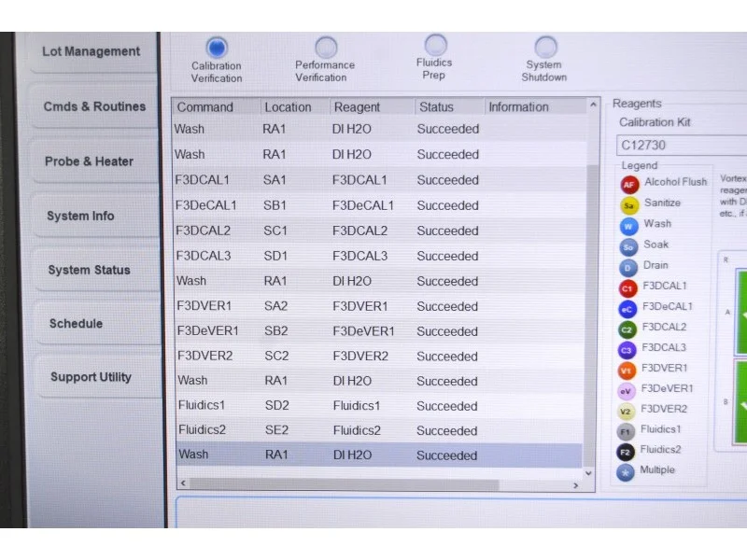Viewport: 747px width, 560px height.
Task: Click the F3DeCAL1 eC legend icon
Action: pyautogui.click(x=627, y=309)
